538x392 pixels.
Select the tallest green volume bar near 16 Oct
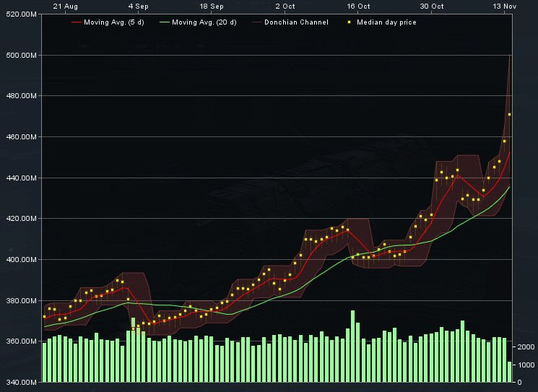tap(352, 347)
